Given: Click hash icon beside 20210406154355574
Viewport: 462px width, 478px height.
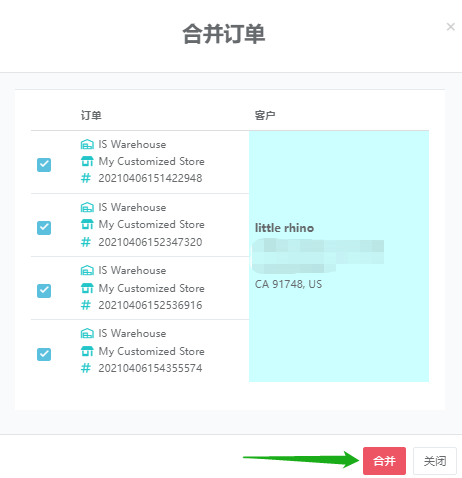Looking at the screenshot, I should pos(86,368).
